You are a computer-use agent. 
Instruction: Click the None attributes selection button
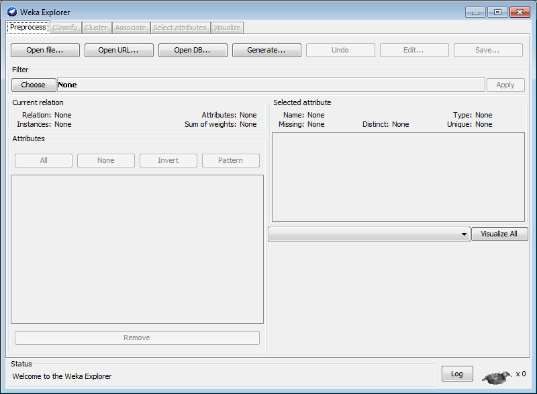(106, 160)
